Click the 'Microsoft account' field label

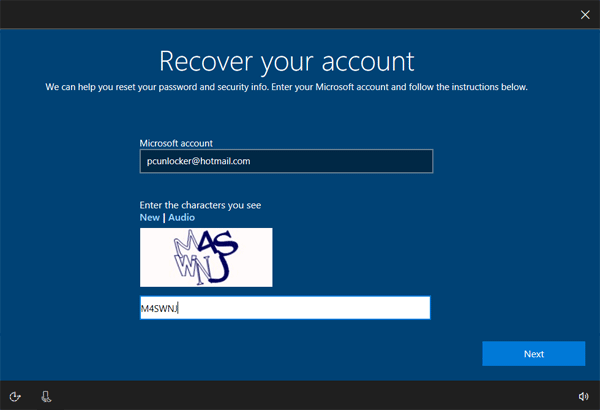click(x=176, y=143)
